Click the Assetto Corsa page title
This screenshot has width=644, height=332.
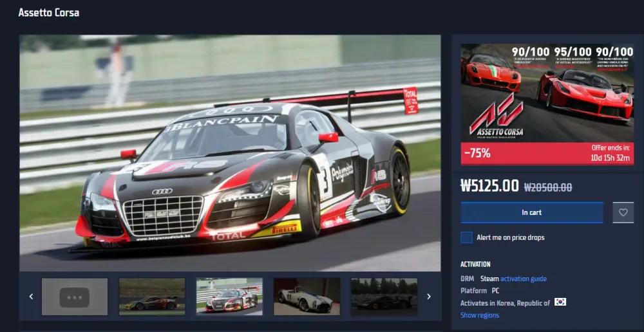tap(49, 13)
